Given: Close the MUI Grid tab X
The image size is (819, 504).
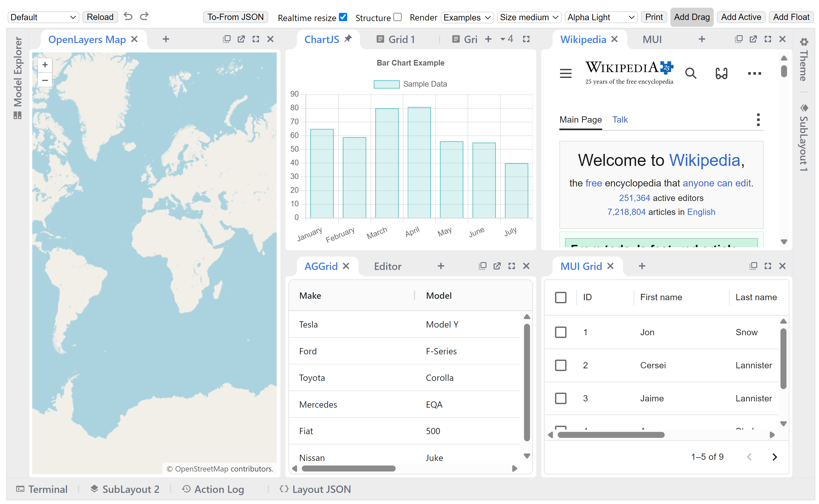Looking at the screenshot, I should click(x=610, y=266).
